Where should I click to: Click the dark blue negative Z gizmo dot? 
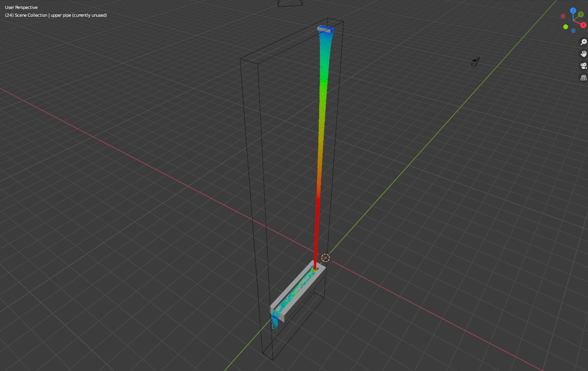point(573,31)
